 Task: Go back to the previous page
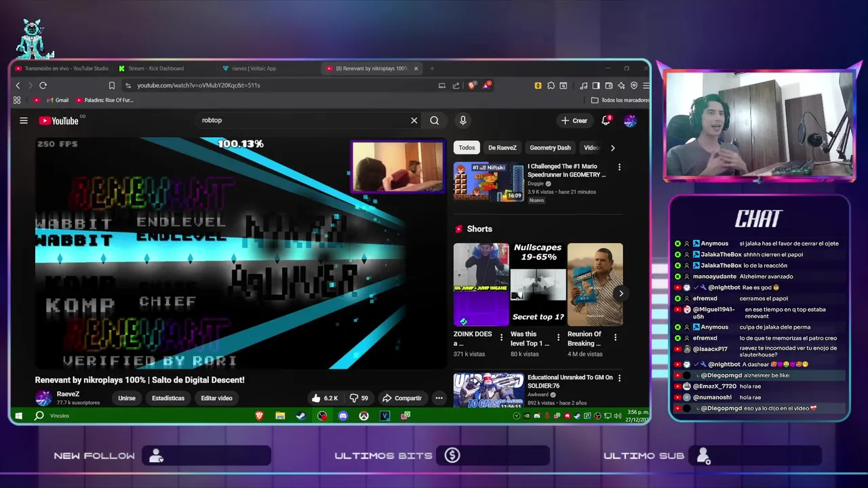coord(18,85)
